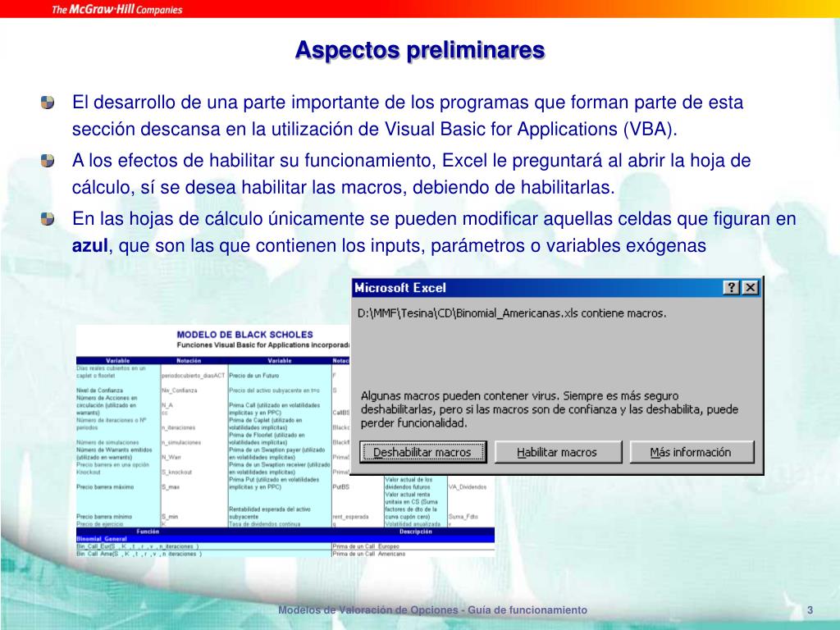Click the first bullet icon beside El desarrollo
This screenshot has width=840, height=630.
click(x=48, y=103)
